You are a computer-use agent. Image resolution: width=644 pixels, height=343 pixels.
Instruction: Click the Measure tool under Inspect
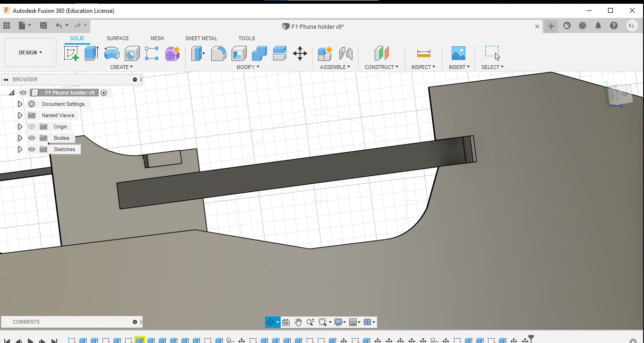click(x=423, y=53)
